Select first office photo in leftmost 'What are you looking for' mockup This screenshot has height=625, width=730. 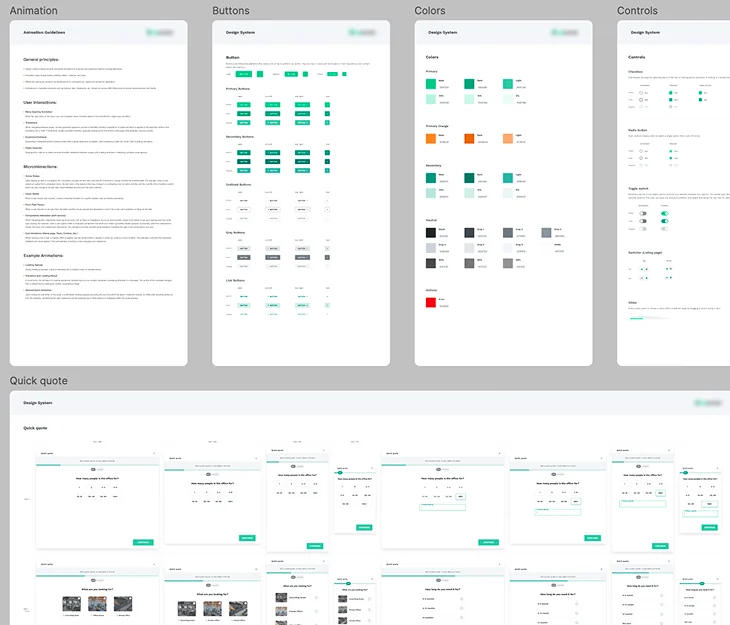(x=71, y=604)
